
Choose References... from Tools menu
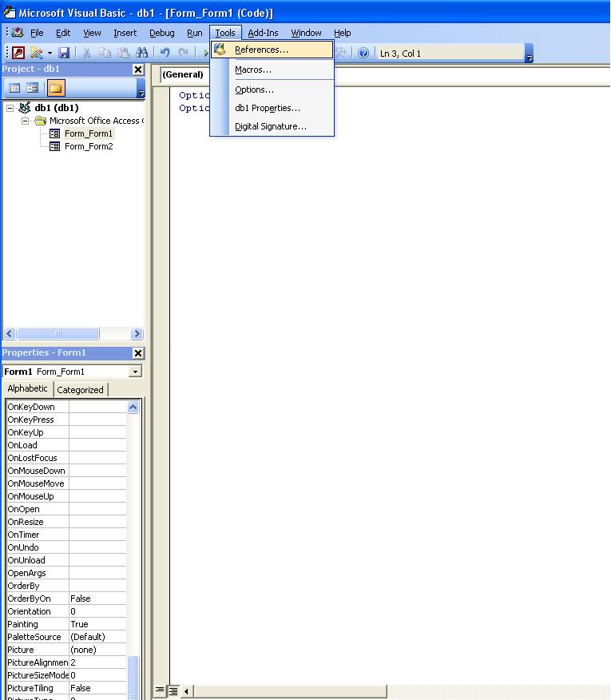(272, 50)
